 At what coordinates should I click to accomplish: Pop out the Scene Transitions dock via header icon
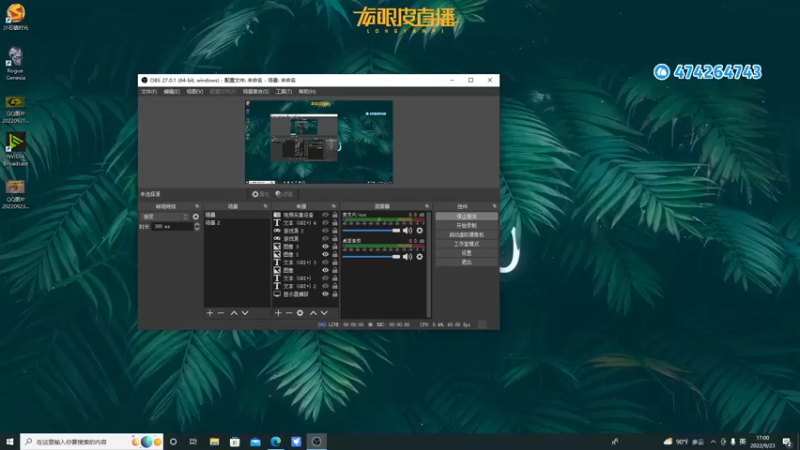coord(197,206)
